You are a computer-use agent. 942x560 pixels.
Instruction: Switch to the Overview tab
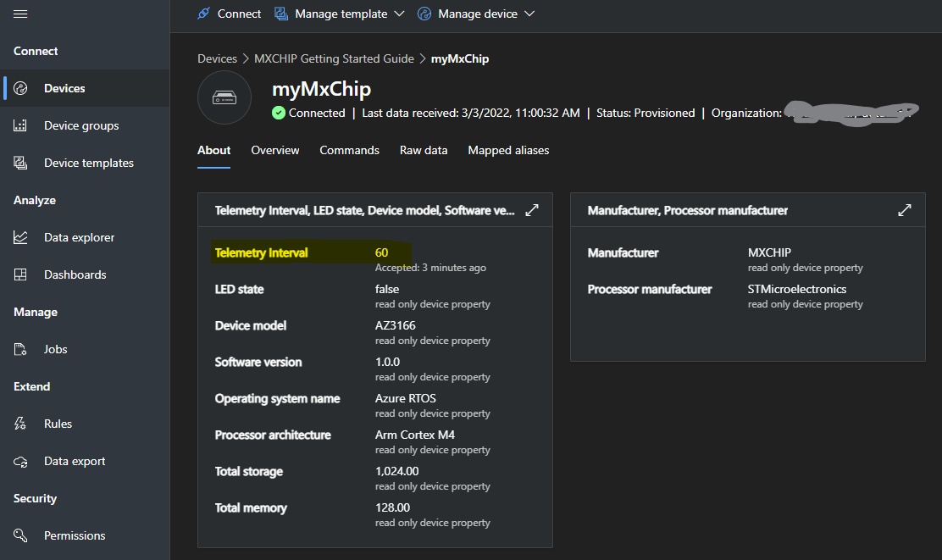pyautogui.click(x=275, y=150)
